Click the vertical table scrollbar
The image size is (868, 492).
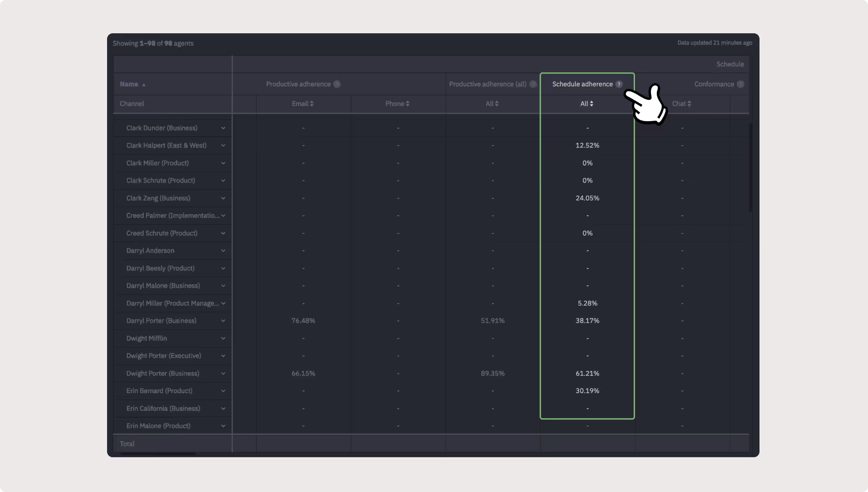tap(750, 167)
